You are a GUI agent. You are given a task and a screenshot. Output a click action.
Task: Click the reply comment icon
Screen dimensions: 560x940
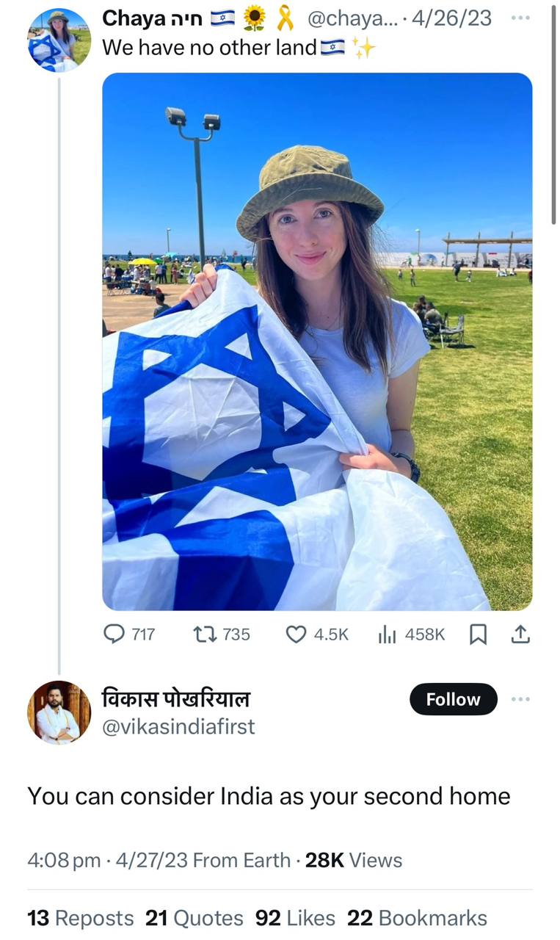[114, 634]
